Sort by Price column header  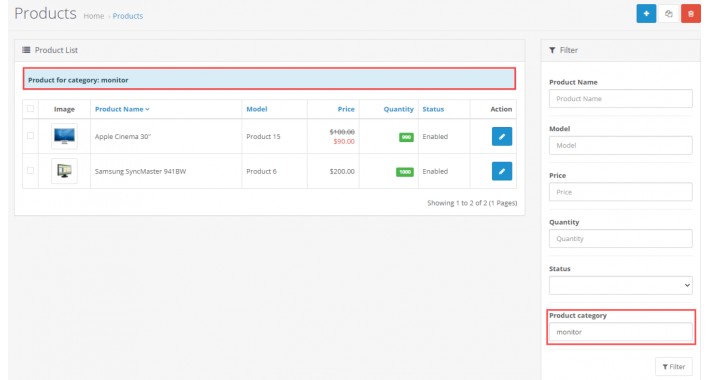[346, 109]
